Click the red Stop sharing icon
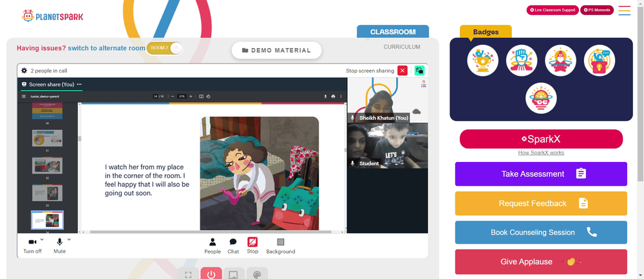Viewport: 644px width, 279px height. (x=252, y=242)
